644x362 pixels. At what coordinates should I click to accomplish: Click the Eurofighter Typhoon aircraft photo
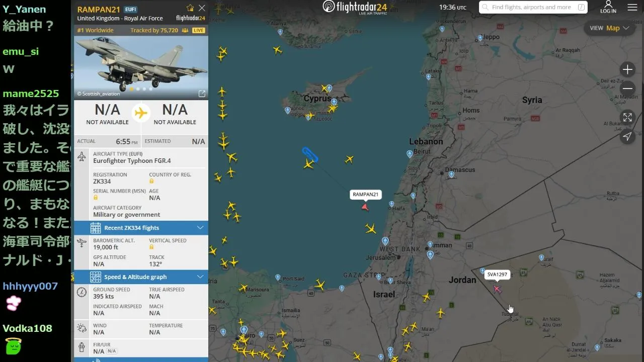click(141, 67)
